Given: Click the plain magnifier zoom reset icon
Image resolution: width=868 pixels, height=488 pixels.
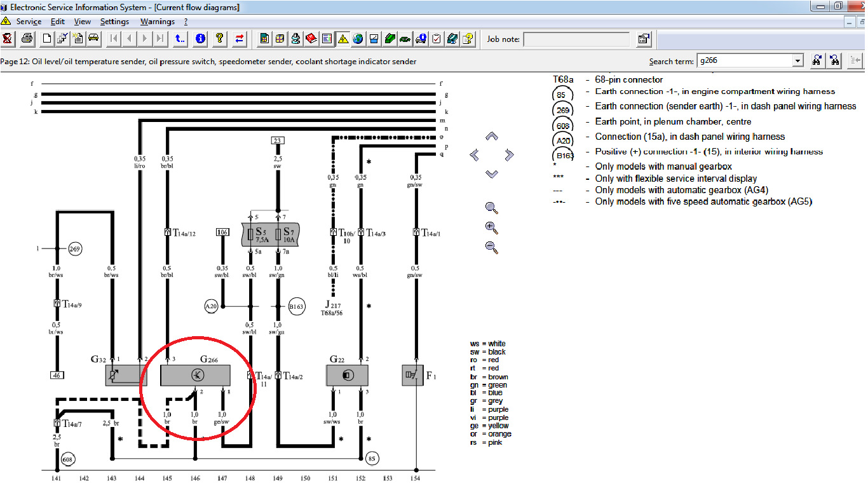Looking at the screenshot, I should 491,208.
